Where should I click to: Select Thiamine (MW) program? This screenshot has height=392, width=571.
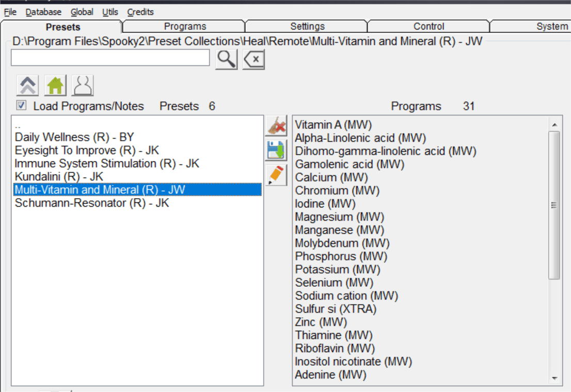tap(421, 335)
